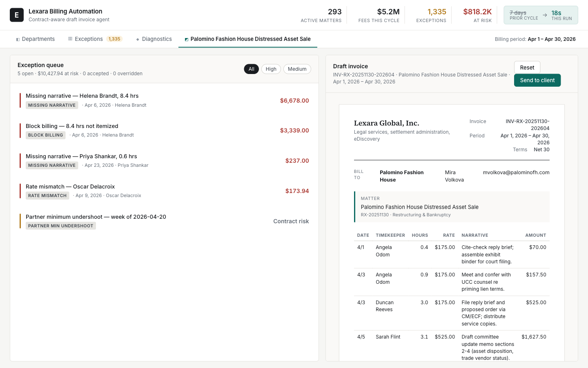Filter exception queue by Medium
588x368 pixels.
point(297,69)
